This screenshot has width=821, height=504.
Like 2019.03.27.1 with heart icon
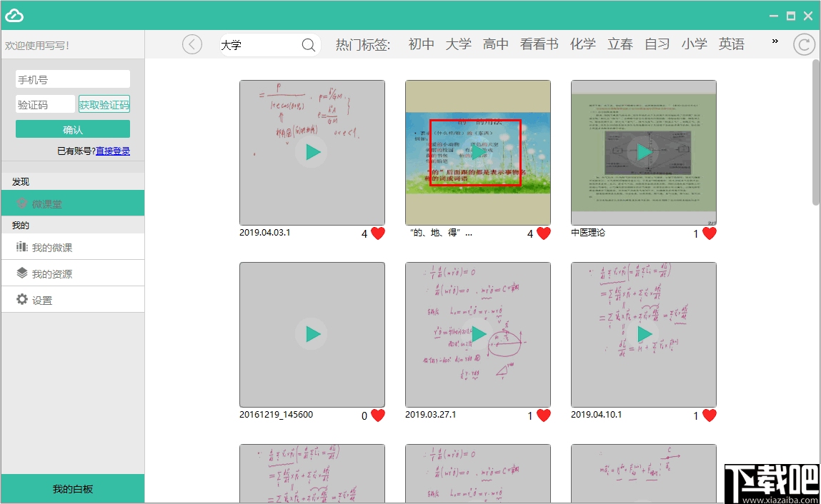pyautogui.click(x=544, y=415)
